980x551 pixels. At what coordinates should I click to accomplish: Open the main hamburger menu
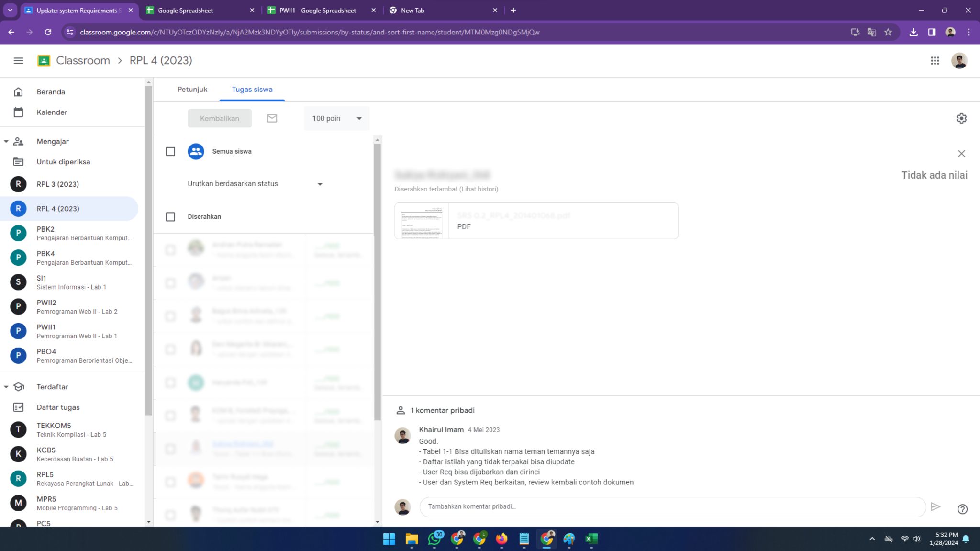click(18, 61)
